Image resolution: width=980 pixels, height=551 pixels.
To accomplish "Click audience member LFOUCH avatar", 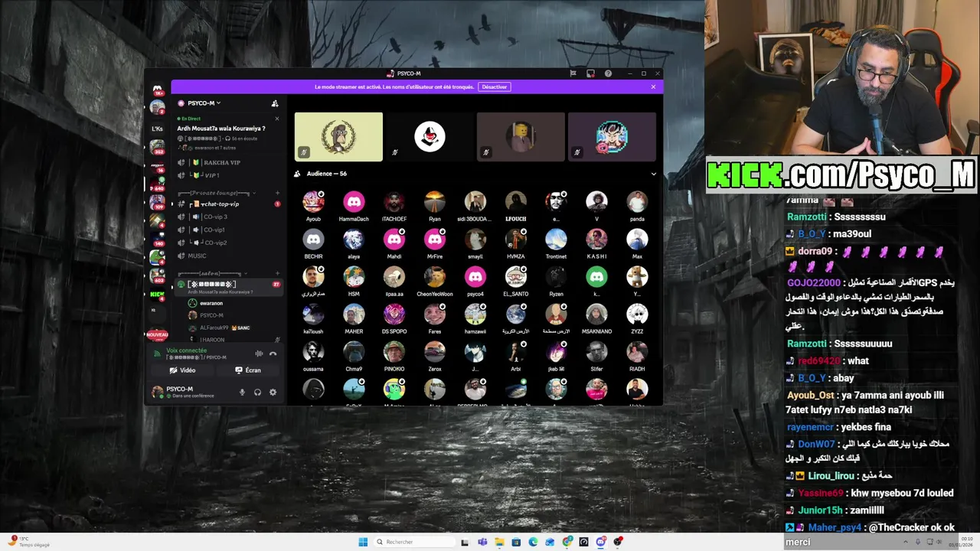I will click(515, 202).
